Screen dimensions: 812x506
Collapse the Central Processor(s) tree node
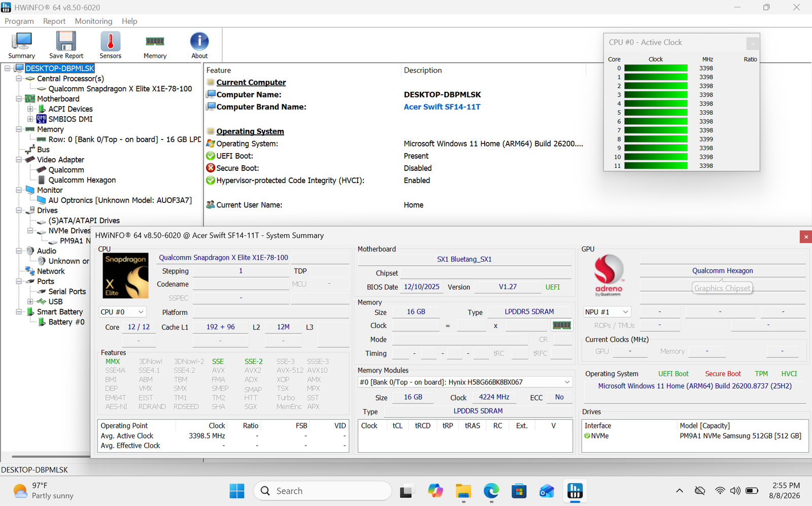[19, 79]
